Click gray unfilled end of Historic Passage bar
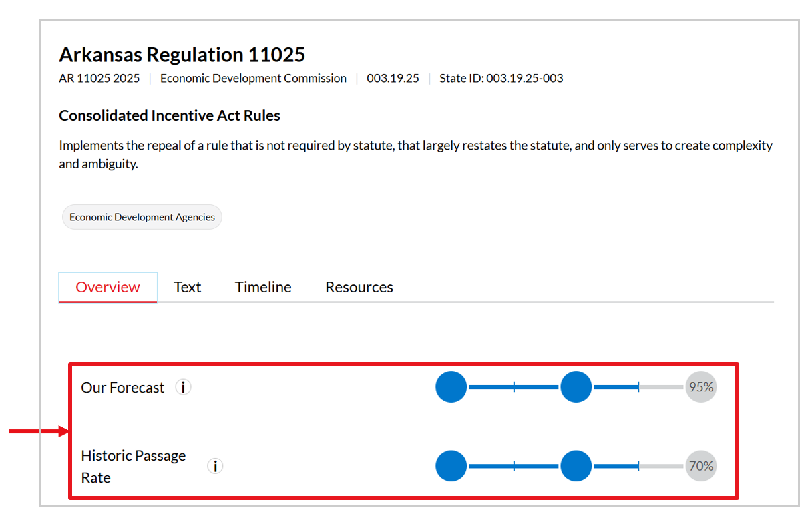 pos(661,466)
